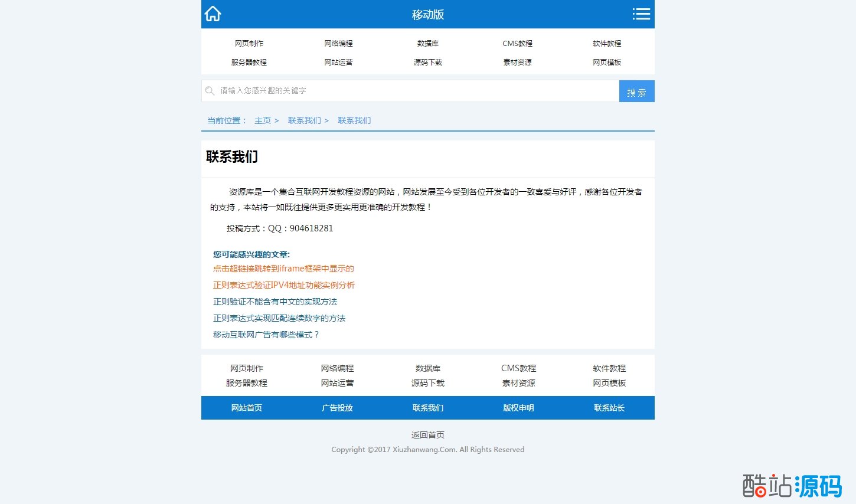The height and width of the screenshot is (504, 856).
Task: Open the hamburger menu icon
Action: 641,14
